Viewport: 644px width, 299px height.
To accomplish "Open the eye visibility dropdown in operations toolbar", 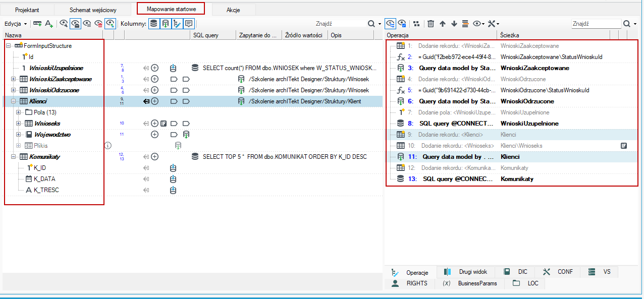I will (x=479, y=24).
